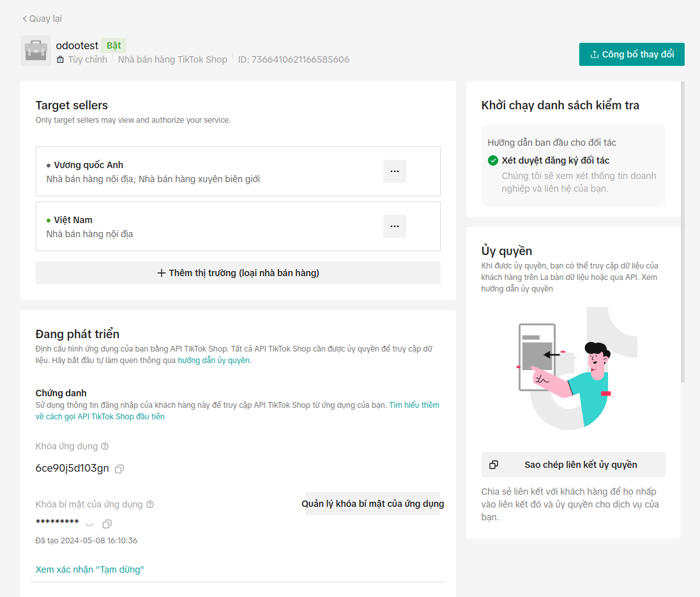Open Xem xác nhận "Tạm dừng" link
The width and height of the screenshot is (700, 597).
coord(89,570)
